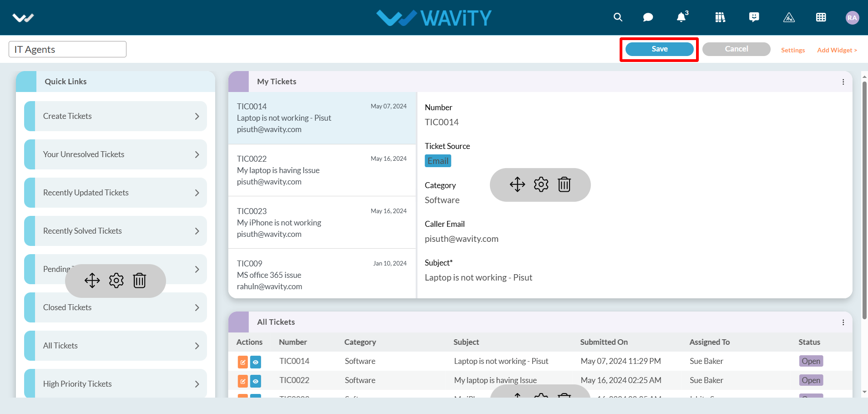This screenshot has width=868, height=414.
Task: Click caller email pisuth@wavity.com in details
Action: (x=462, y=239)
